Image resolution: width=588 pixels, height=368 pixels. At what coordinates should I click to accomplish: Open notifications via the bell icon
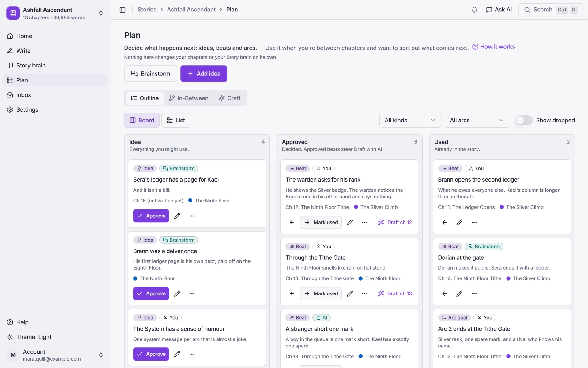(x=474, y=10)
